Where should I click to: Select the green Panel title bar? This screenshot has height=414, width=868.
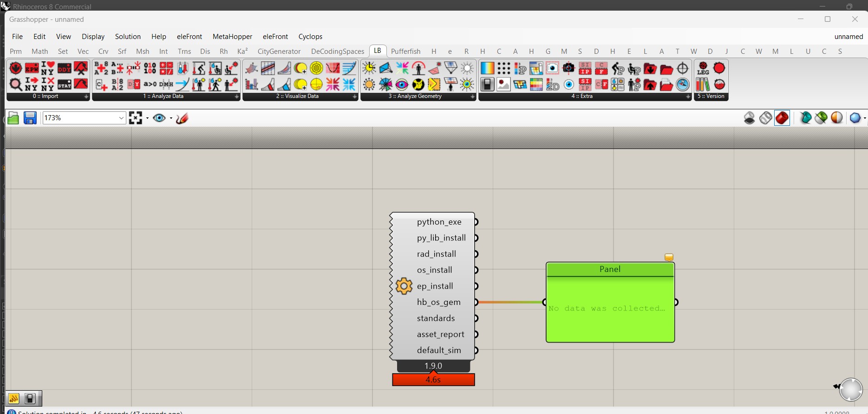click(610, 269)
